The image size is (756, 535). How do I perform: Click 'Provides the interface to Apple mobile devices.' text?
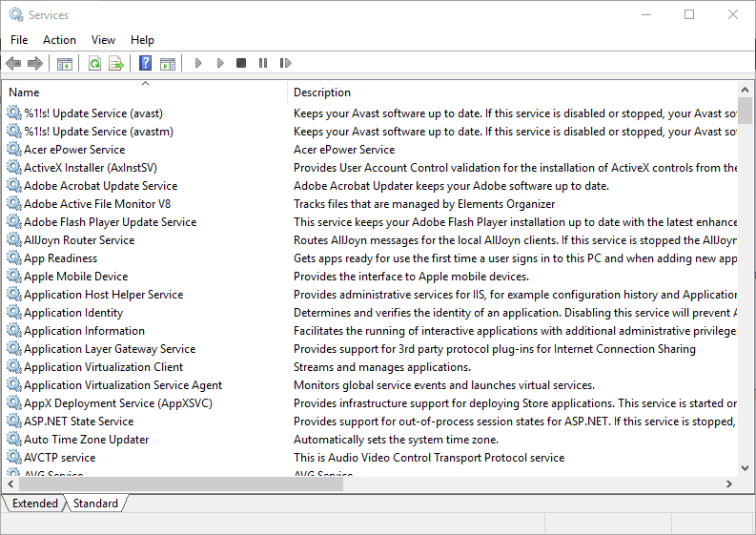[411, 277]
